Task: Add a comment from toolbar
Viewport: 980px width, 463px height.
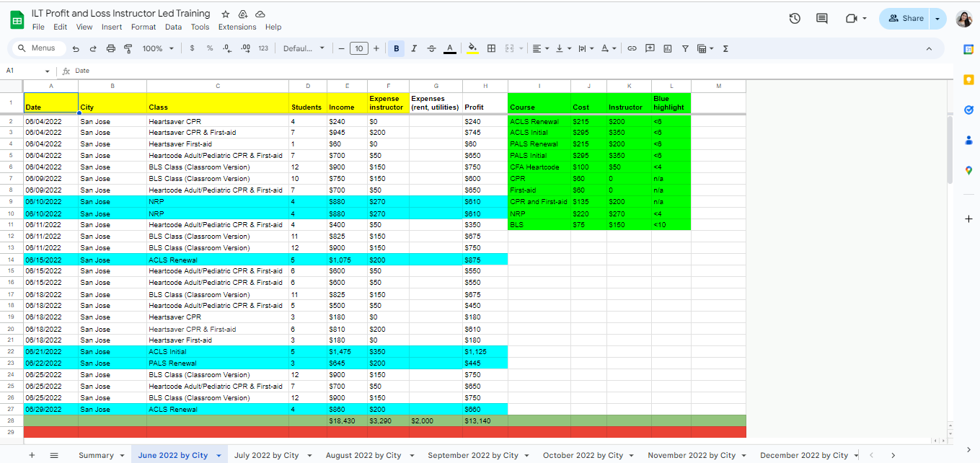Action: (x=650, y=48)
